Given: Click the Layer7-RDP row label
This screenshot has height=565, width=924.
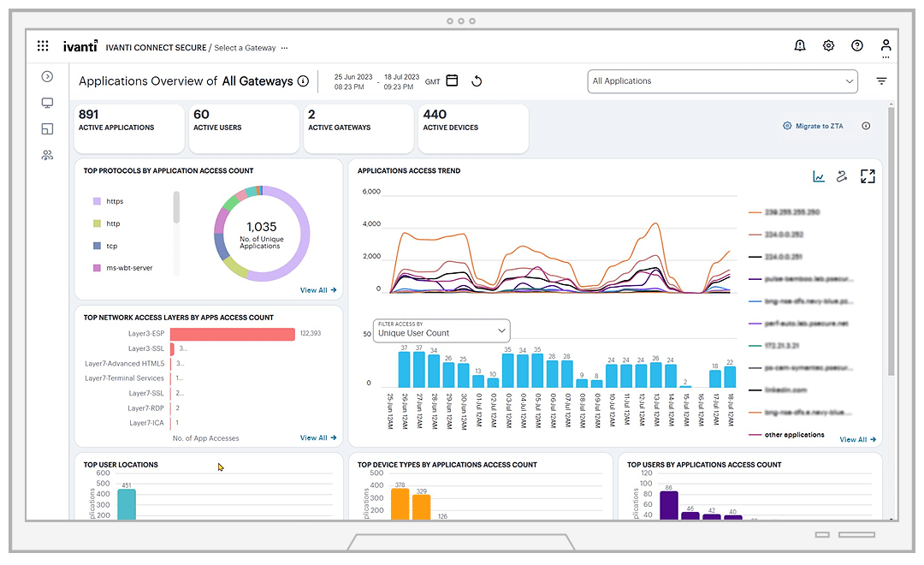Looking at the screenshot, I should [x=145, y=408].
